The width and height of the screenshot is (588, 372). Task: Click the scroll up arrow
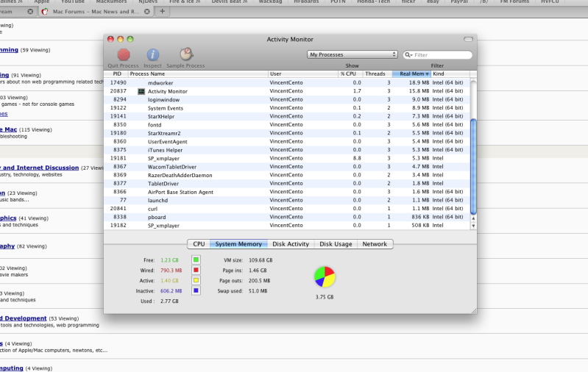(x=473, y=218)
